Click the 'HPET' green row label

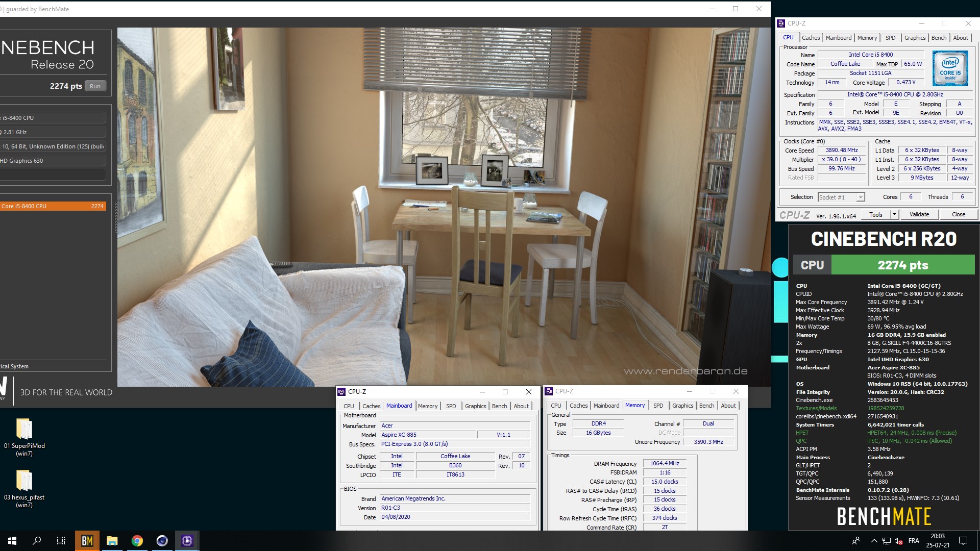[x=802, y=433]
